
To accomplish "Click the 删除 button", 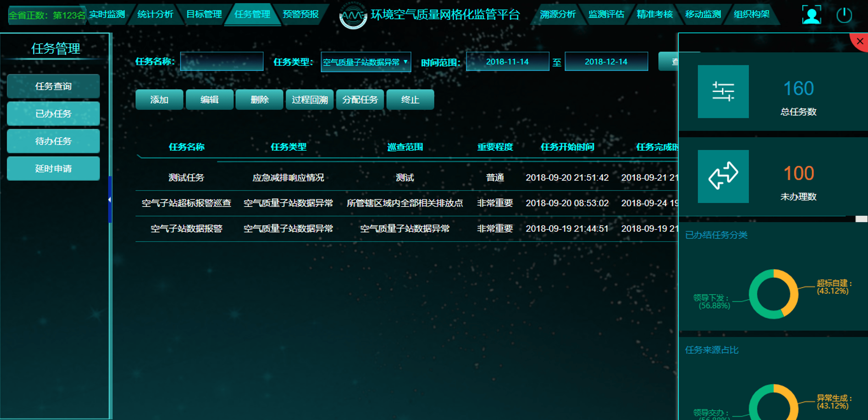I will (259, 100).
